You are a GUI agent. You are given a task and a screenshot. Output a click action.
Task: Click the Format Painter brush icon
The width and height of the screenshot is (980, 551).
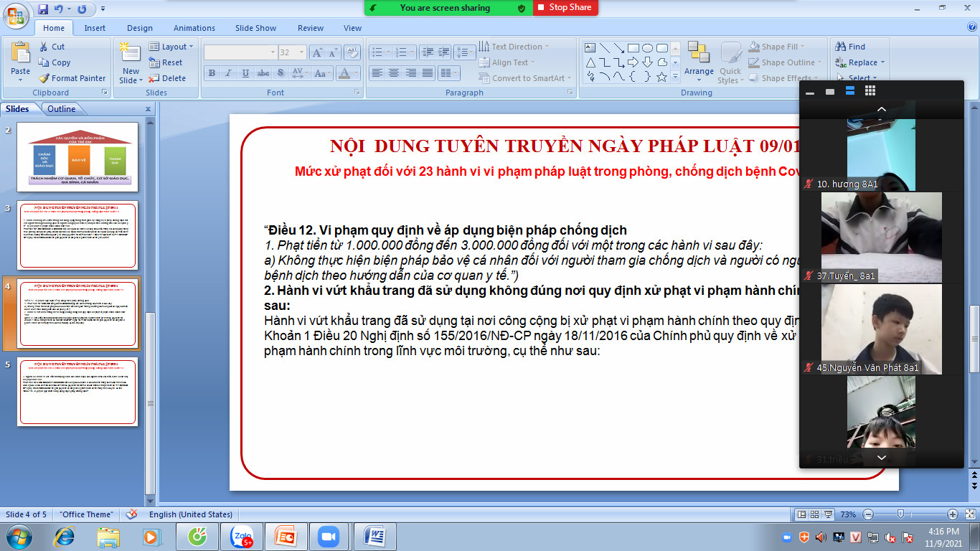44,78
